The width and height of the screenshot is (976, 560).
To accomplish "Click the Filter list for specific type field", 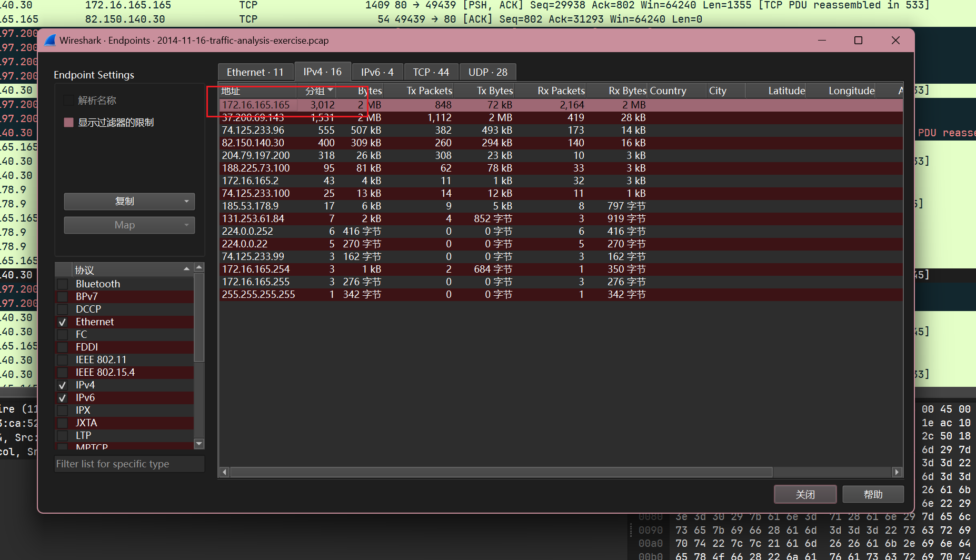I will pyautogui.click(x=129, y=464).
